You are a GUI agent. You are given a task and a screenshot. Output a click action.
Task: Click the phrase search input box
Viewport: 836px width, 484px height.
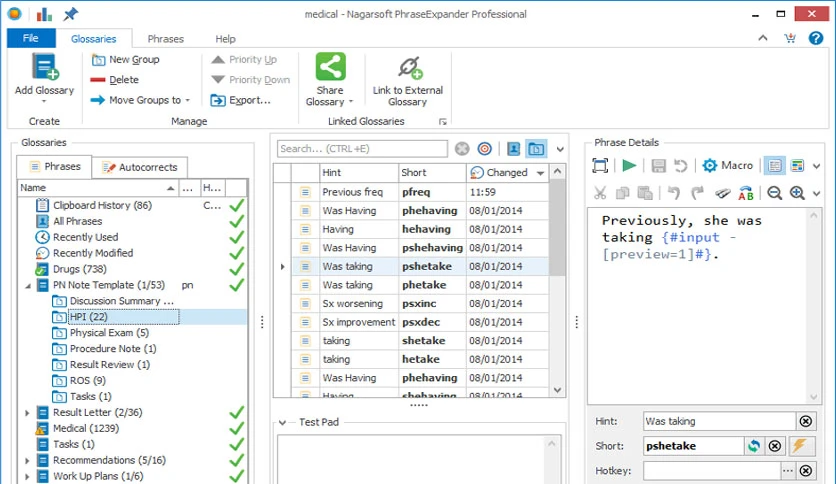[362, 149]
